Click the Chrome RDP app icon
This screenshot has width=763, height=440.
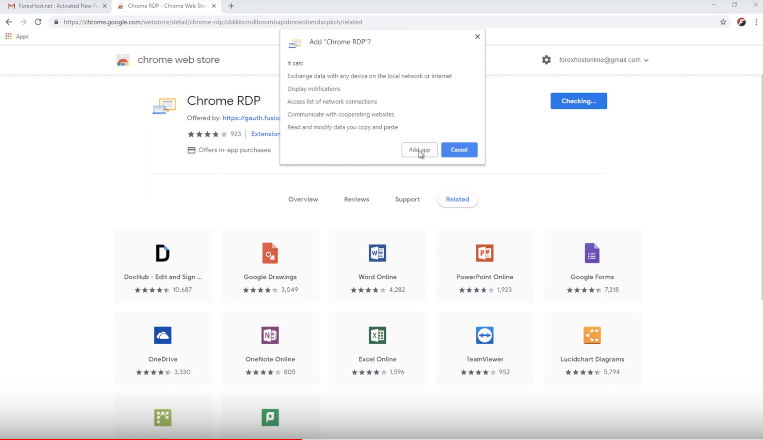pos(164,106)
